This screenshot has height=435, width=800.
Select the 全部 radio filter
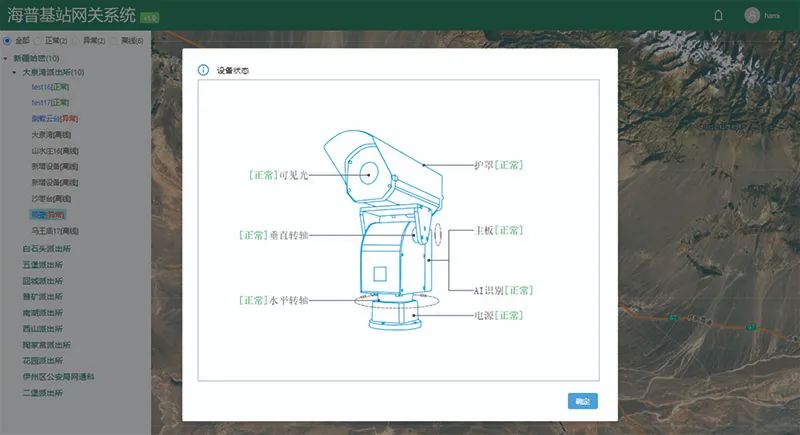(7, 40)
